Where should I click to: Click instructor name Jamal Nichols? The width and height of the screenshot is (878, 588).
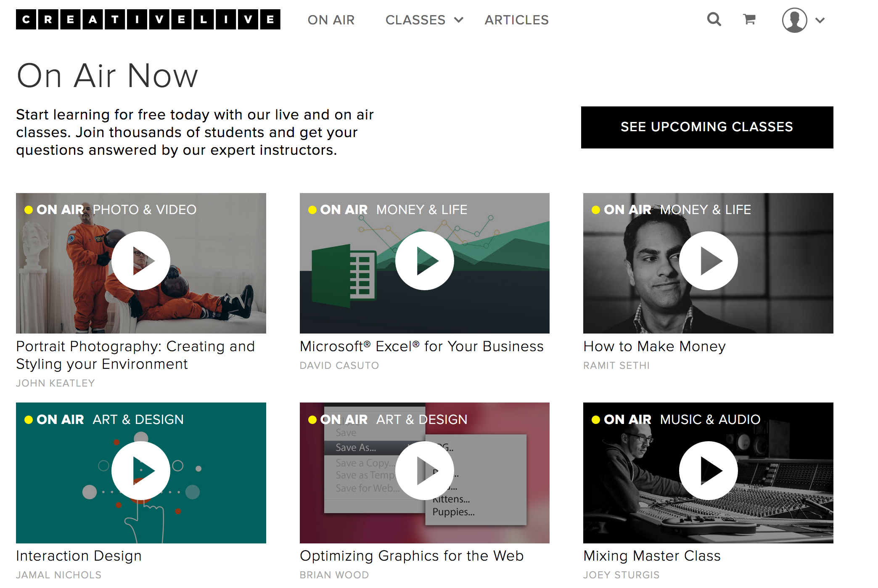click(x=58, y=575)
